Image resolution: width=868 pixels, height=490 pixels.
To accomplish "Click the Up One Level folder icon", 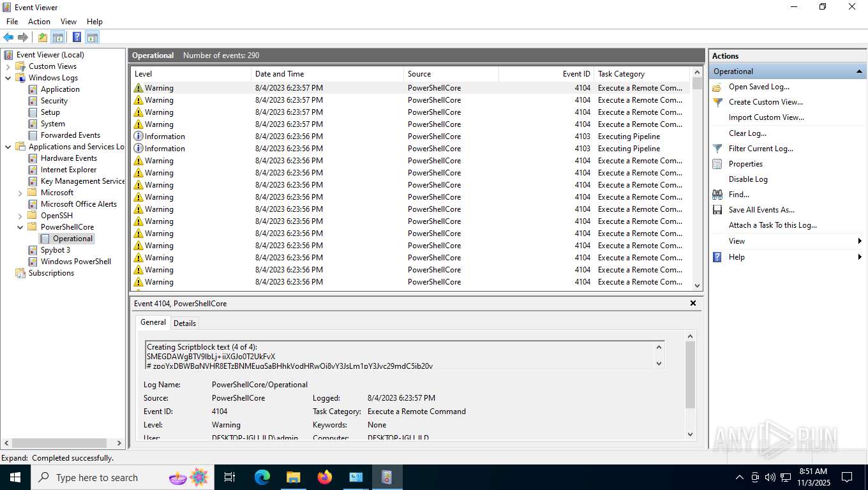I will click(x=42, y=37).
